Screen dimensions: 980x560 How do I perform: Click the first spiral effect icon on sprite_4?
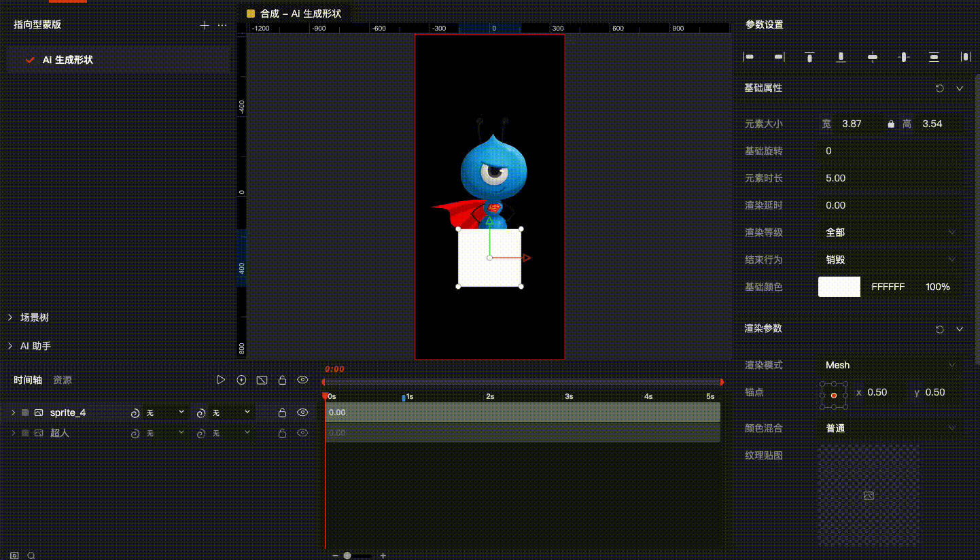pos(135,413)
